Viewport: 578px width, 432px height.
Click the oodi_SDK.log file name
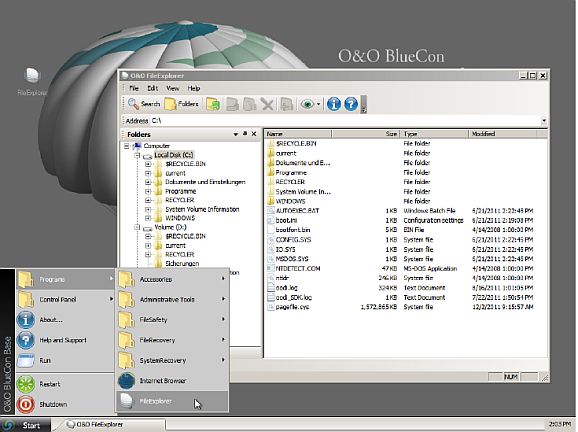click(x=293, y=297)
